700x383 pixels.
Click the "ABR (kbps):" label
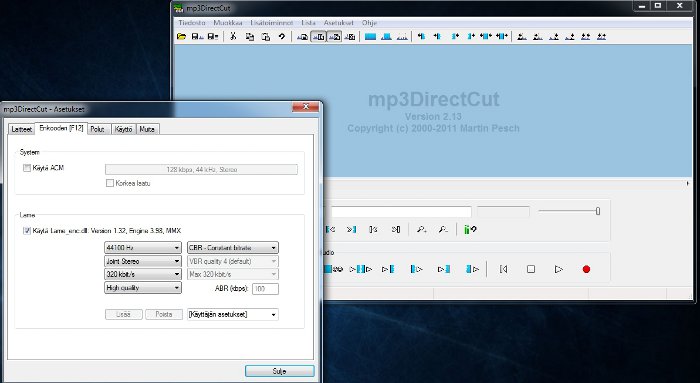[231, 289]
